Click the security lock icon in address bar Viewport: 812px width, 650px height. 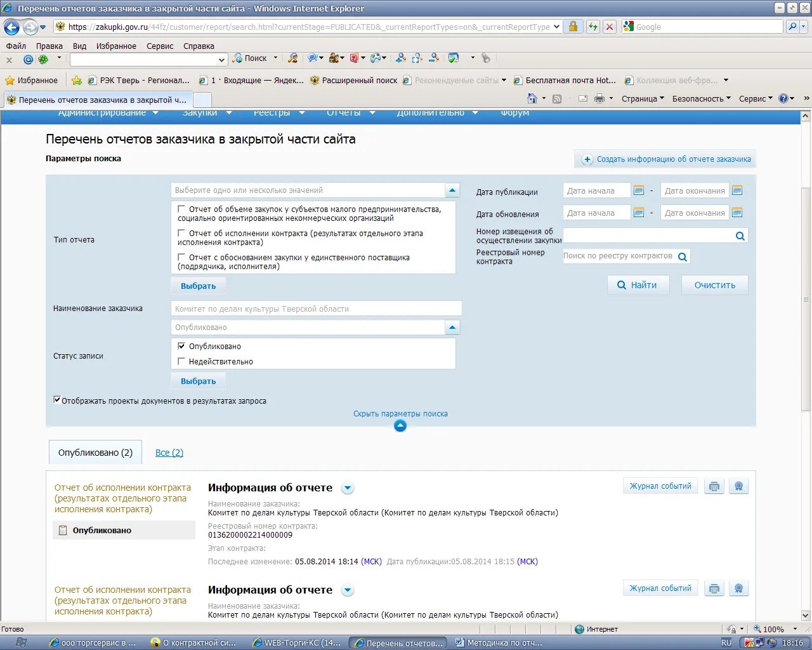pyautogui.click(x=573, y=27)
